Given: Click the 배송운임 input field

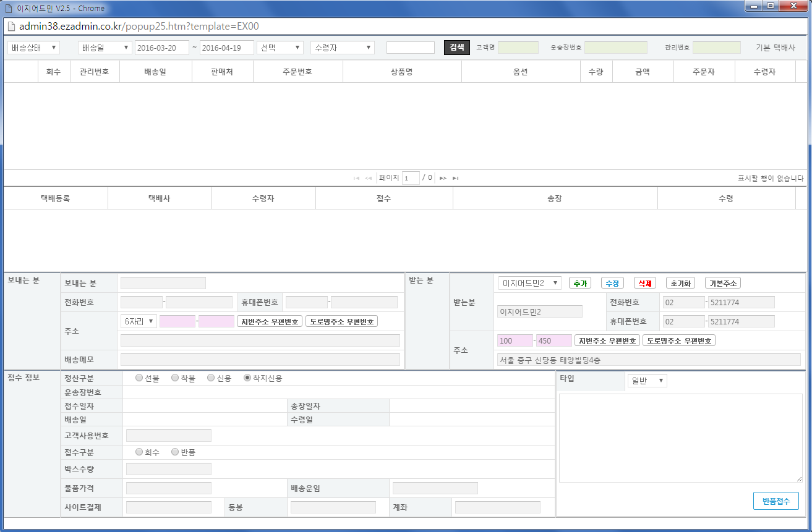Looking at the screenshot, I should point(435,488).
